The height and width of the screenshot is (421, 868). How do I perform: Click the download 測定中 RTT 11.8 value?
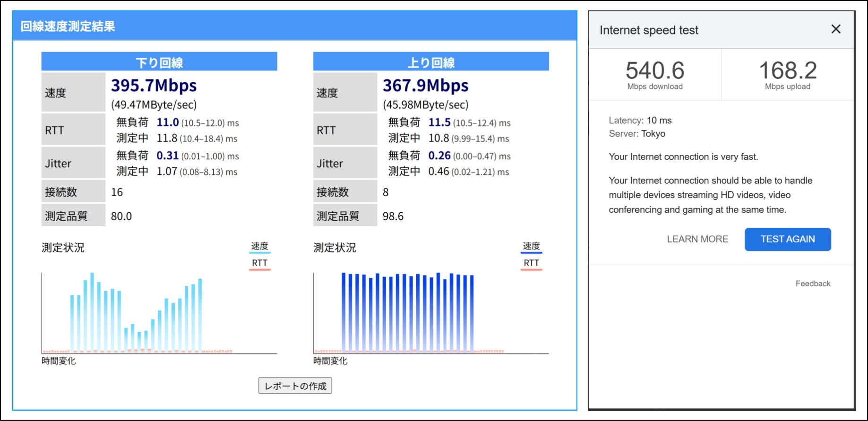point(167,138)
